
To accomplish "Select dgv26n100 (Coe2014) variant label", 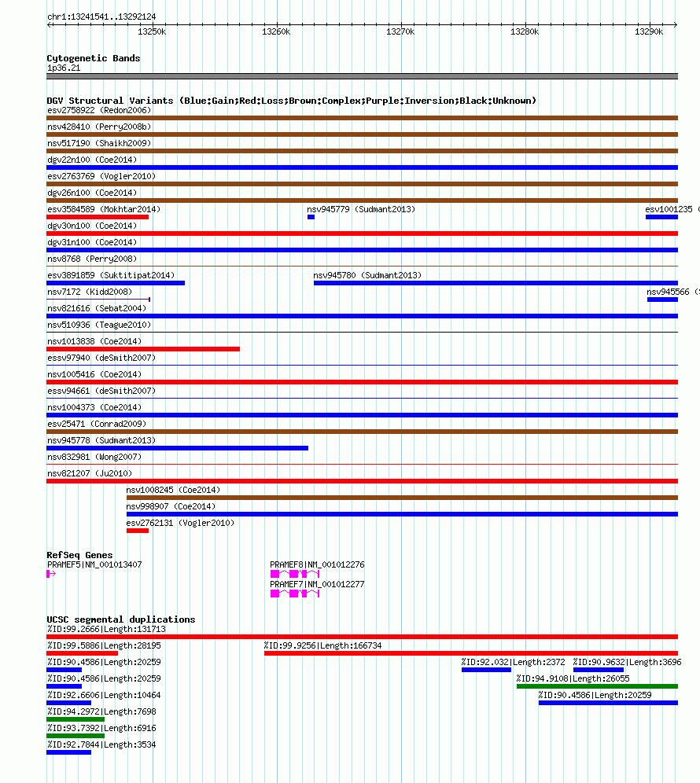I will [x=92, y=193].
